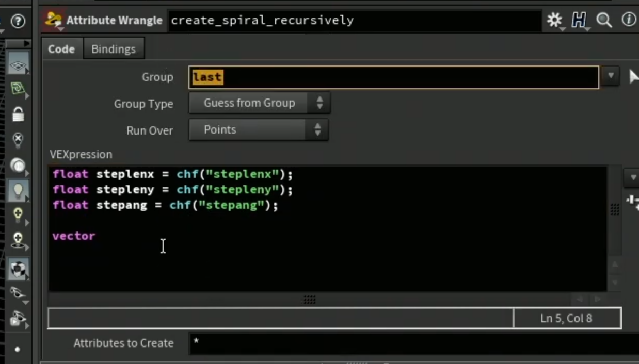Open the Houdini H presets menu
Screen dimensions: 639x364
point(579,21)
